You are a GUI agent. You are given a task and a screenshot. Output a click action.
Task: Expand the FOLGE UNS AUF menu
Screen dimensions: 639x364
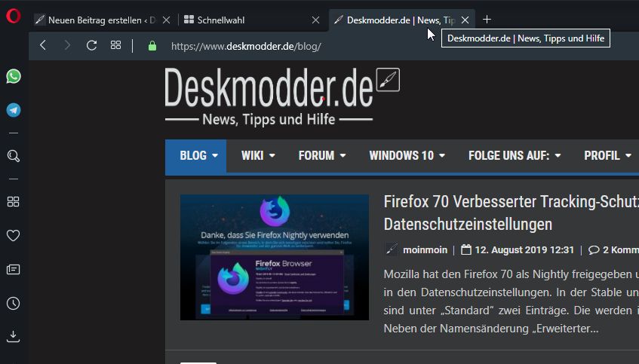click(515, 155)
